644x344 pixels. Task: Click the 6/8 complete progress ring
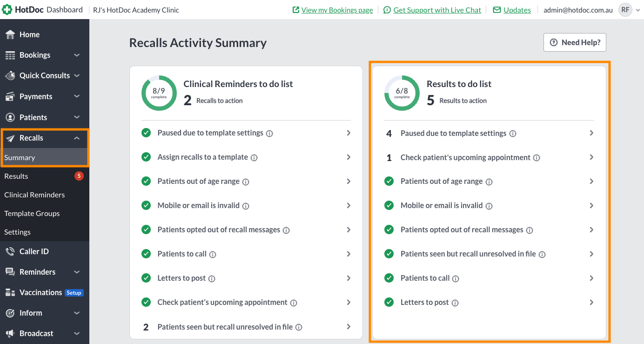point(402,93)
